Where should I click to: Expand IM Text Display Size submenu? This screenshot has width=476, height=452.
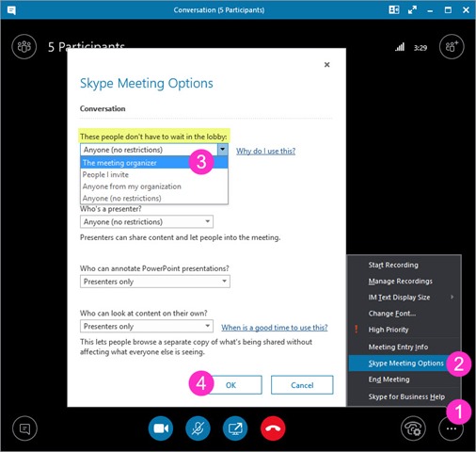pos(405,298)
